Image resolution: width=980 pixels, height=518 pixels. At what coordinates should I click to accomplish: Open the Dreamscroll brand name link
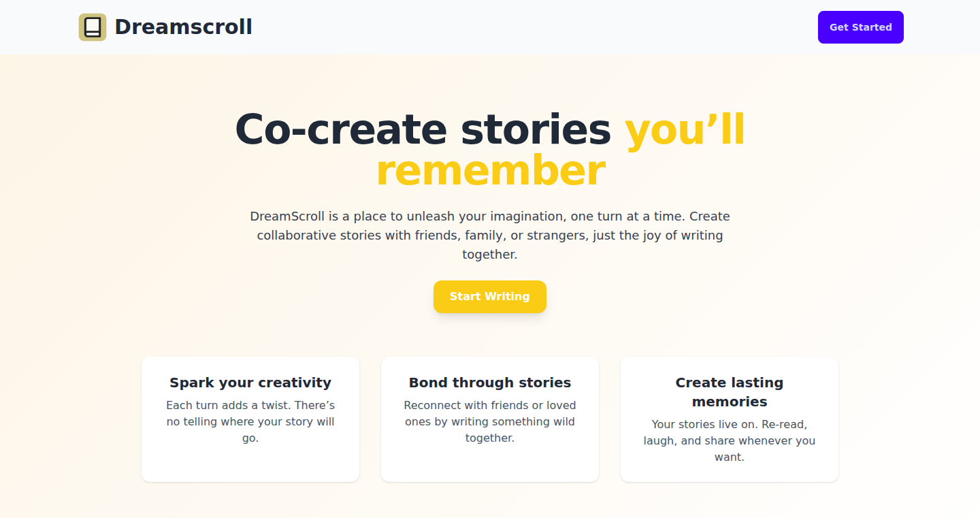183,27
